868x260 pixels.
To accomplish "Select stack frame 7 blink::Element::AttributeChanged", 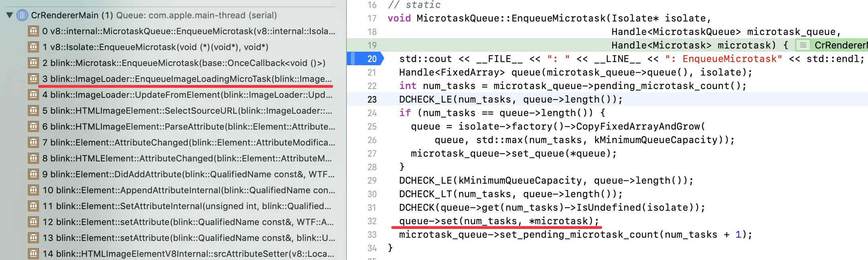I will pos(189,142).
